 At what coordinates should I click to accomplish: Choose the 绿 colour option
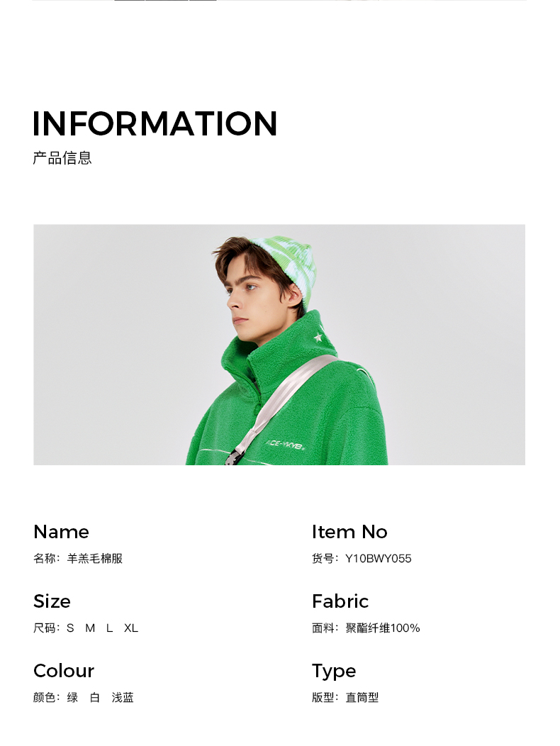(x=72, y=698)
